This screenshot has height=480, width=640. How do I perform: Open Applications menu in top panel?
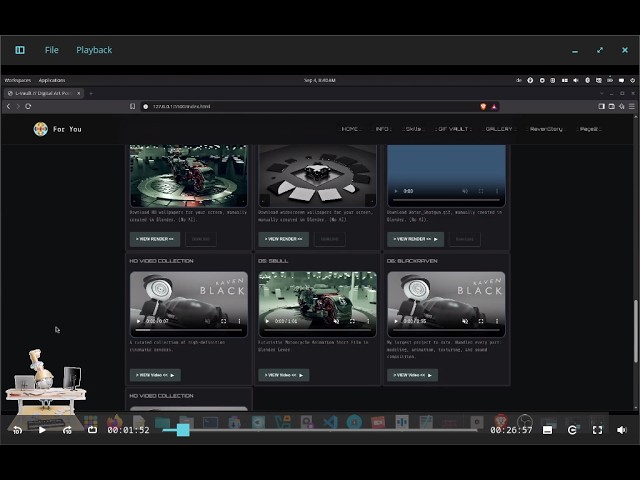52,80
